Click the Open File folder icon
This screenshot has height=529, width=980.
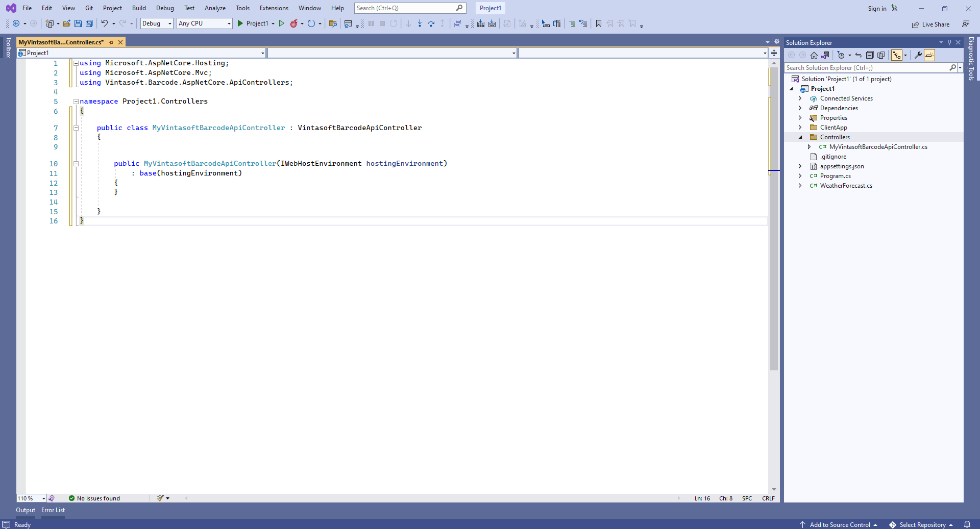click(x=67, y=23)
